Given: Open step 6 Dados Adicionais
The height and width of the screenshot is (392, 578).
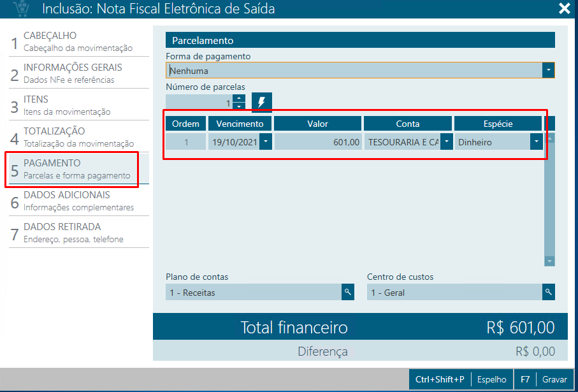Looking at the screenshot, I should (79, 201).
